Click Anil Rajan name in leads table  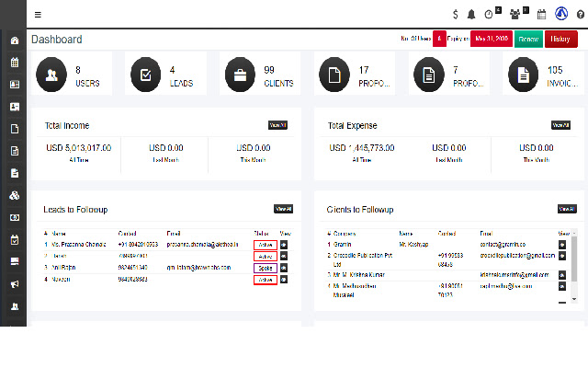(x=63, y=268)
